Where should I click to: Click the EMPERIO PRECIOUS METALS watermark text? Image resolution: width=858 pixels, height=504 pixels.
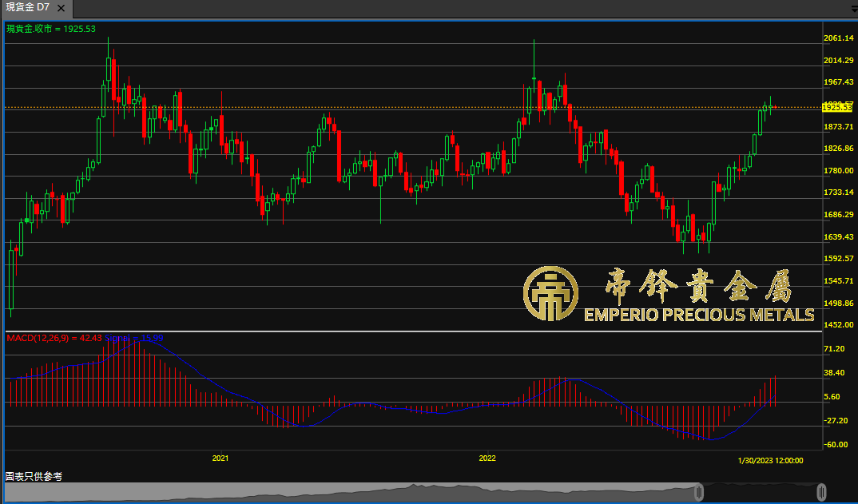[699, 315]
